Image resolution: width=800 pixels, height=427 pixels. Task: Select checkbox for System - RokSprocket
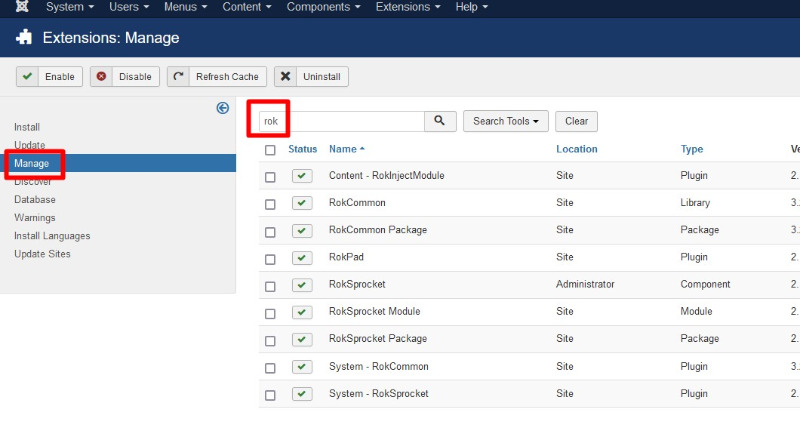tap(270, 395)
